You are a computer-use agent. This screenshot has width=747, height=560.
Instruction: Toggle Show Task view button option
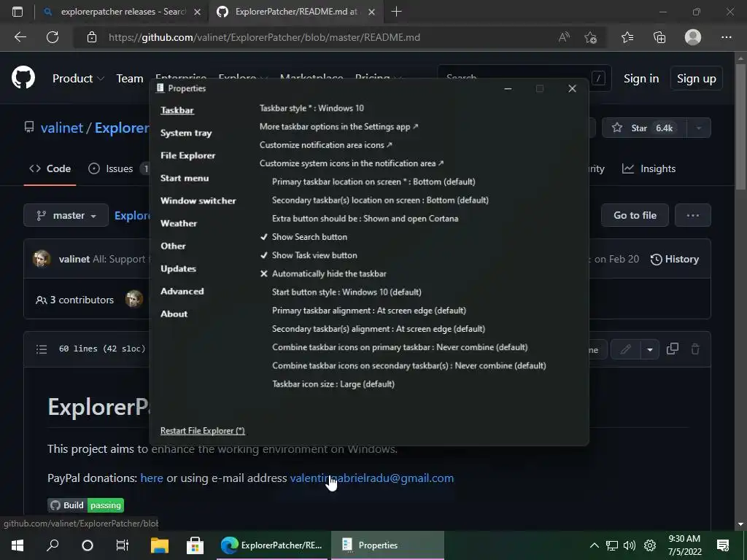314,255
